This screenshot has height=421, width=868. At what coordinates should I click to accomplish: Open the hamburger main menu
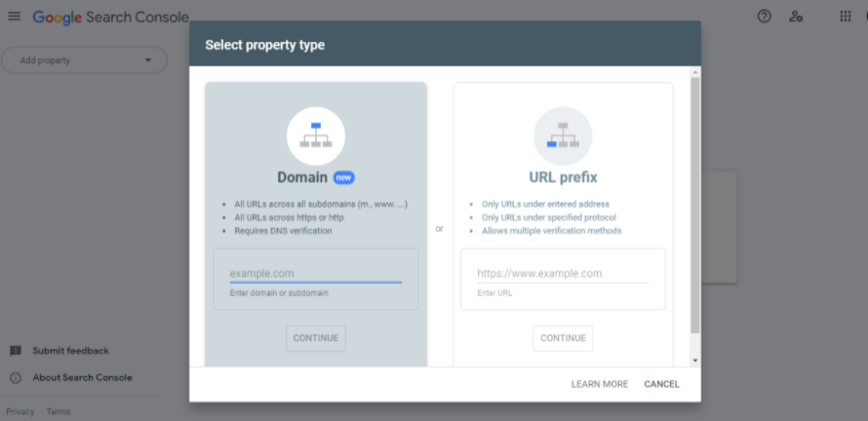tap(15, 16)
